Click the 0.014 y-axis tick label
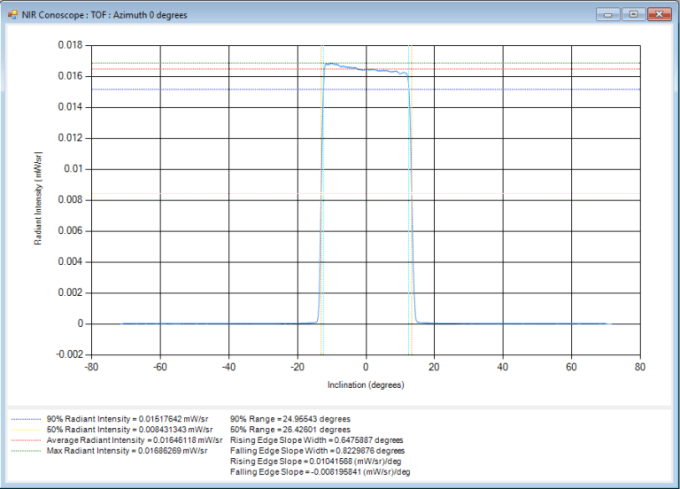The width and height of the screenshot is (680, 489). 70,107
